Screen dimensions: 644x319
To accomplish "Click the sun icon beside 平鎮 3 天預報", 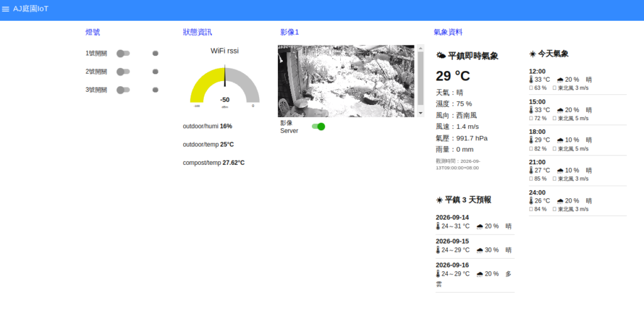I will 439,200.
